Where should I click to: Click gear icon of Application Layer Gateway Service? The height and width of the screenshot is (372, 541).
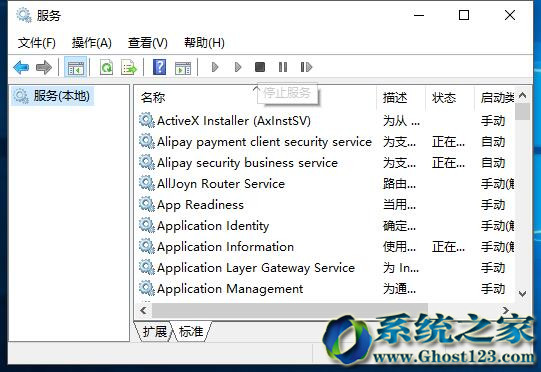[147, 267]
